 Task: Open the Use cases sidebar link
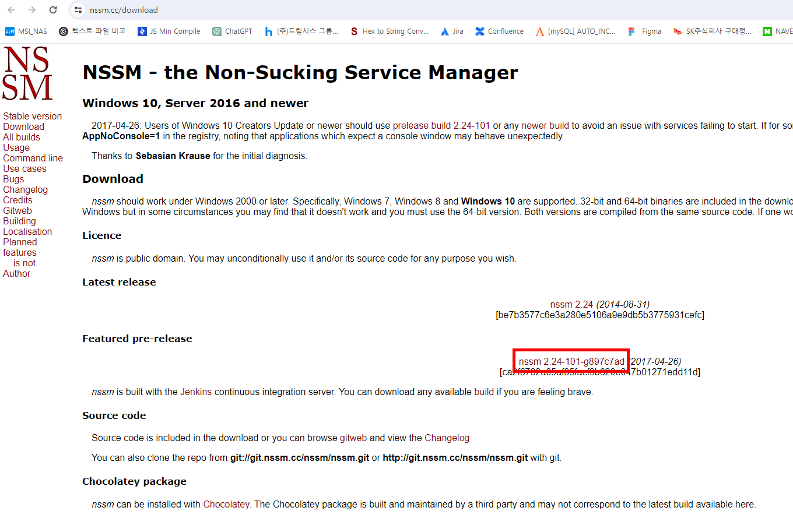[24, 169]
